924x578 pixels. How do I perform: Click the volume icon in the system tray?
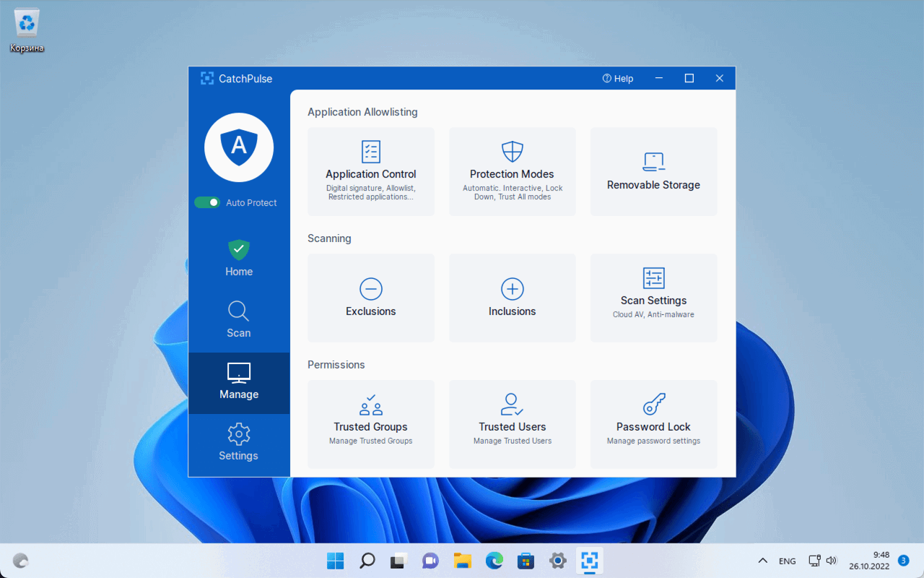pos(831,561)
